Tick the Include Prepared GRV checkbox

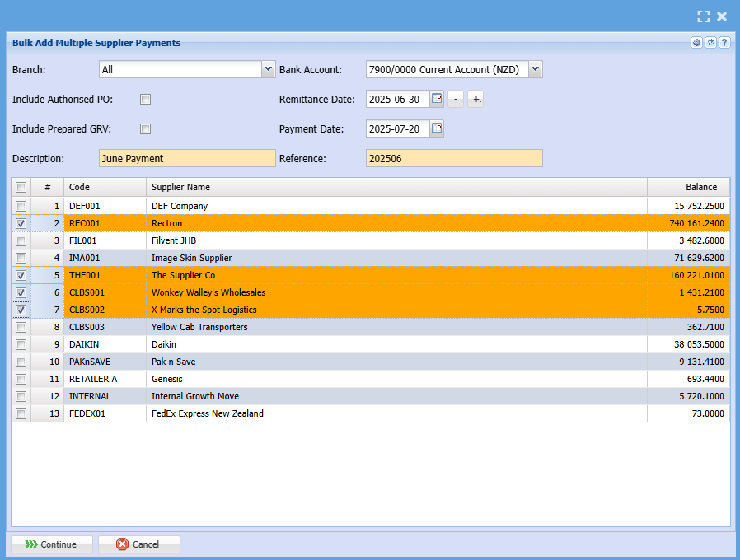[x=145, y=128]
